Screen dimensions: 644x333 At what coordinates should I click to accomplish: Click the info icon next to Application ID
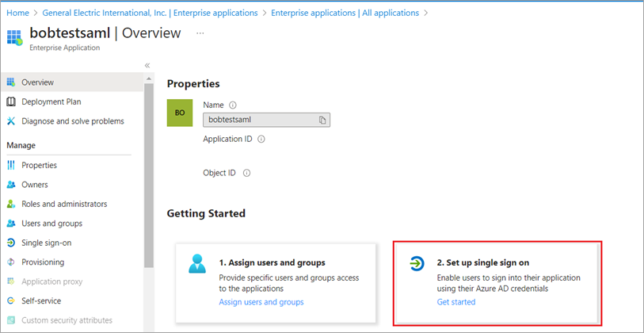261,139
